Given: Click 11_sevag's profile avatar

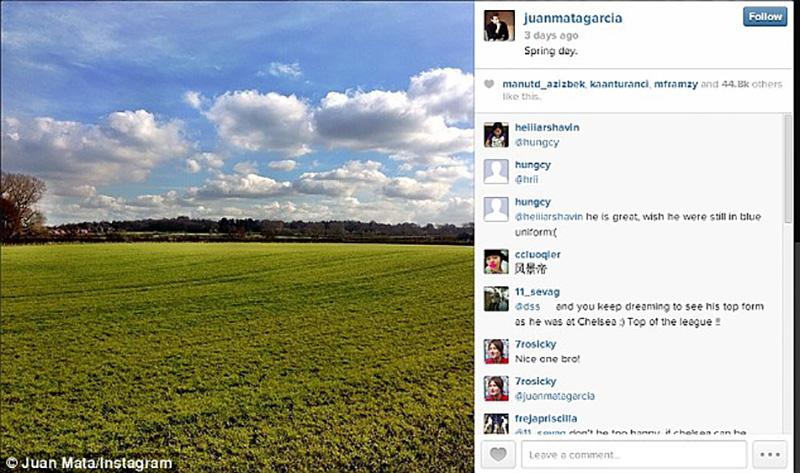Looking at the screenshot, I should pos(496,299).
